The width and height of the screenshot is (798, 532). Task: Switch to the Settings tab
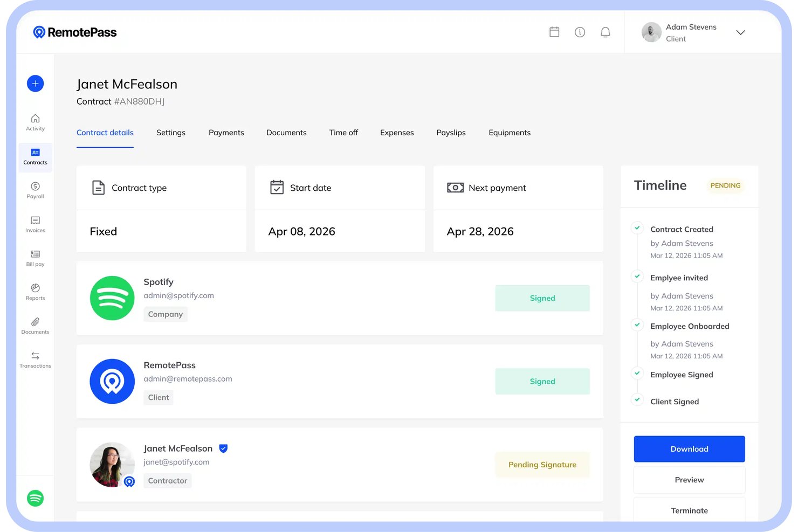point(171,133)
